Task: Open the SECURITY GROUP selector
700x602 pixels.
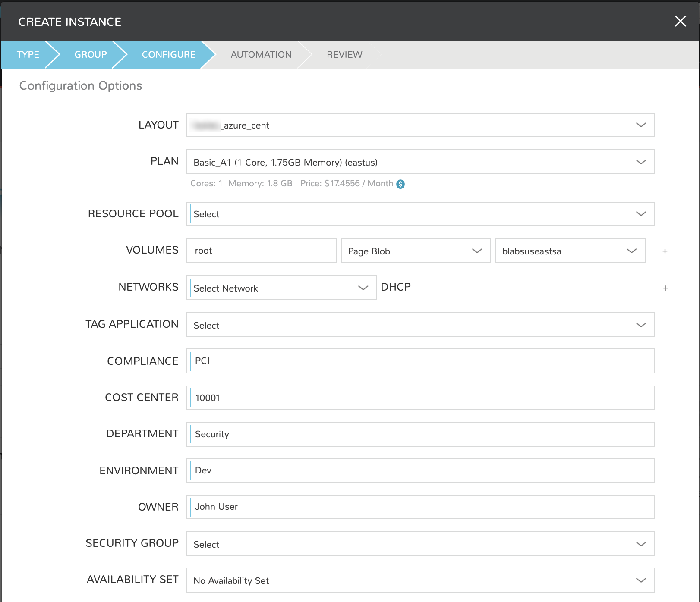Action: coord(641,544)
